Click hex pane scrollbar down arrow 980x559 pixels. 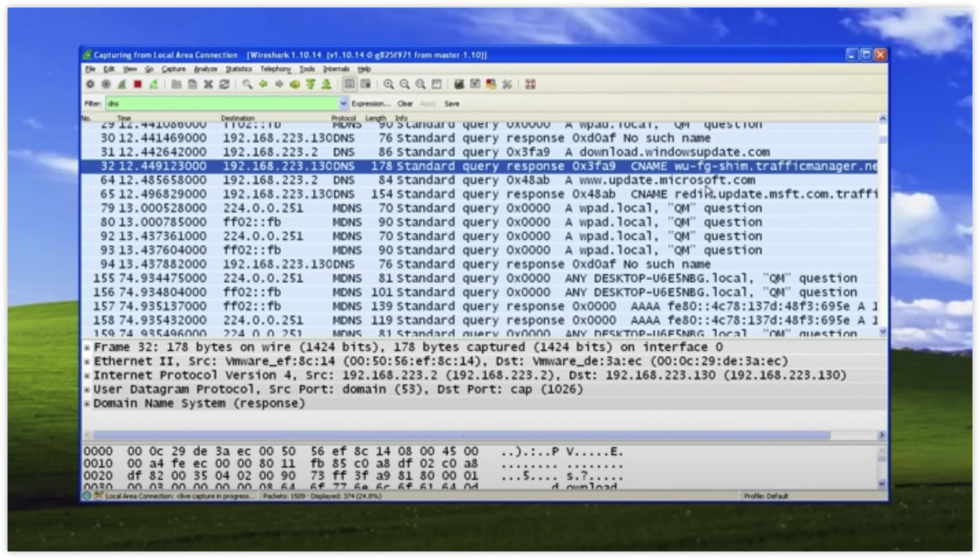(x=883, y=483)
